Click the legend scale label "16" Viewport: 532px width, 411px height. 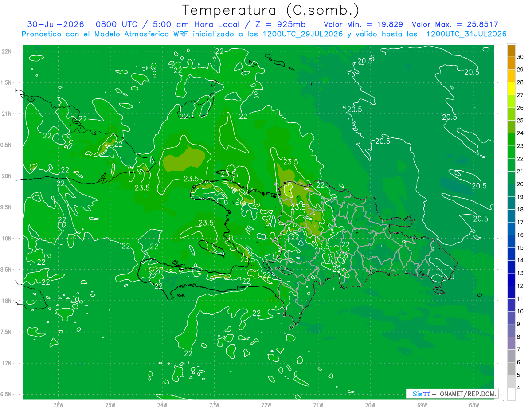coord(520,235)
